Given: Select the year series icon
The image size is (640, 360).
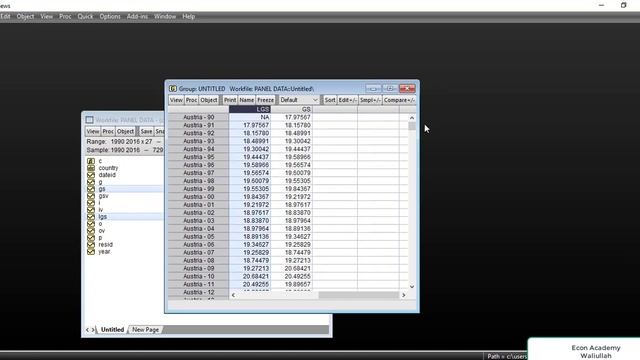Looking at the screenshot, I should (x=91, y=251).
